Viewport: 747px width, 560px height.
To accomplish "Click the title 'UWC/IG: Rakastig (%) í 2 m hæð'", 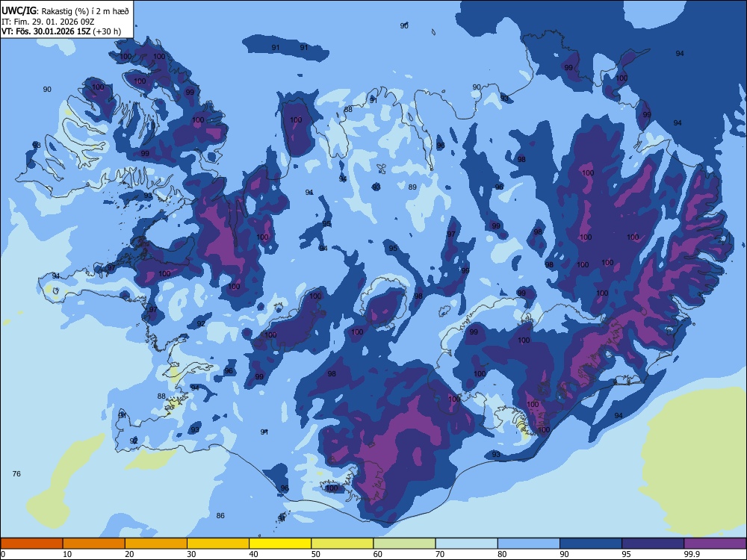I will click(x=65, y=11).
